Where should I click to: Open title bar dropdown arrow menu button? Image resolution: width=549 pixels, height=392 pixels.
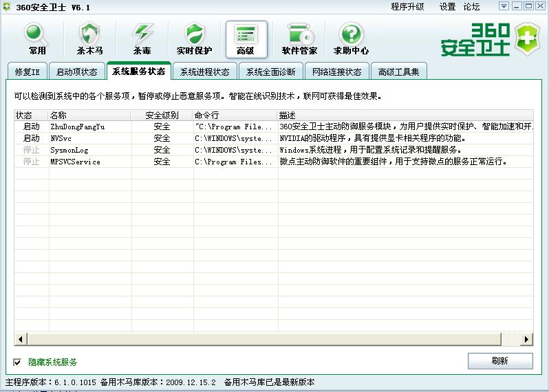tap(504, 6)
